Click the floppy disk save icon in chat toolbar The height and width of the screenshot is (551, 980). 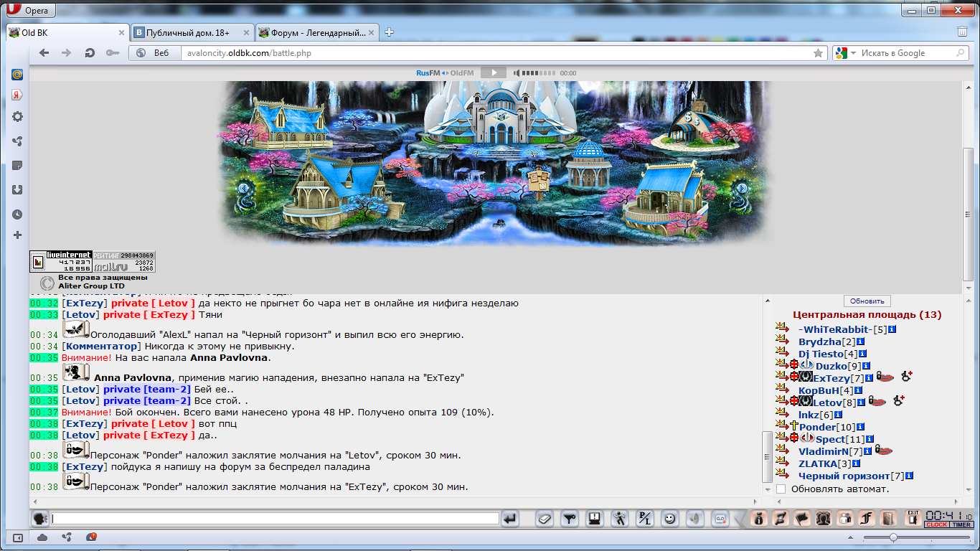coord(594,519)
